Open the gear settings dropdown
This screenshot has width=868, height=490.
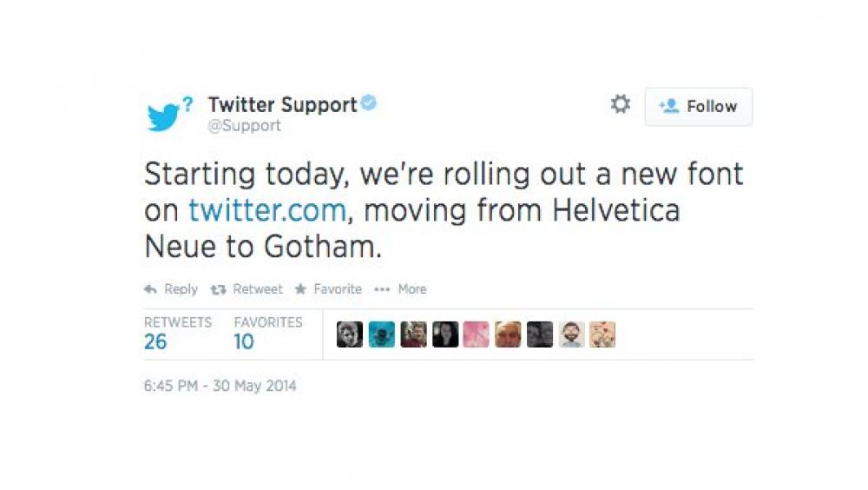tap(620, 105)
